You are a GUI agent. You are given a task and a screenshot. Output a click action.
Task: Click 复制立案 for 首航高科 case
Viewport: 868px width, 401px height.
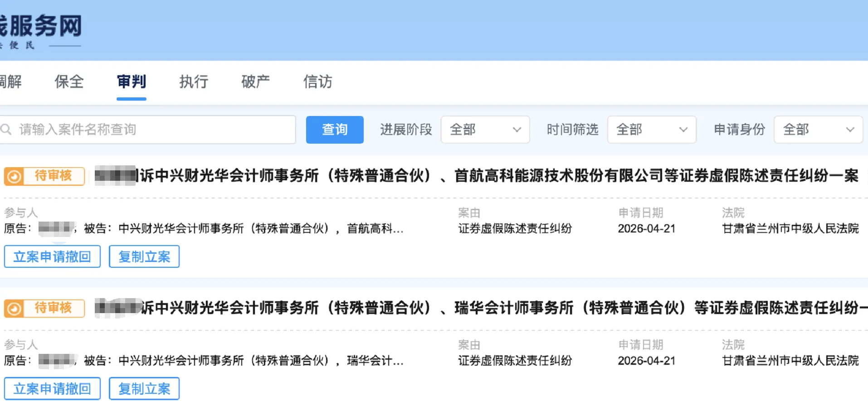[x=144, y=256]
